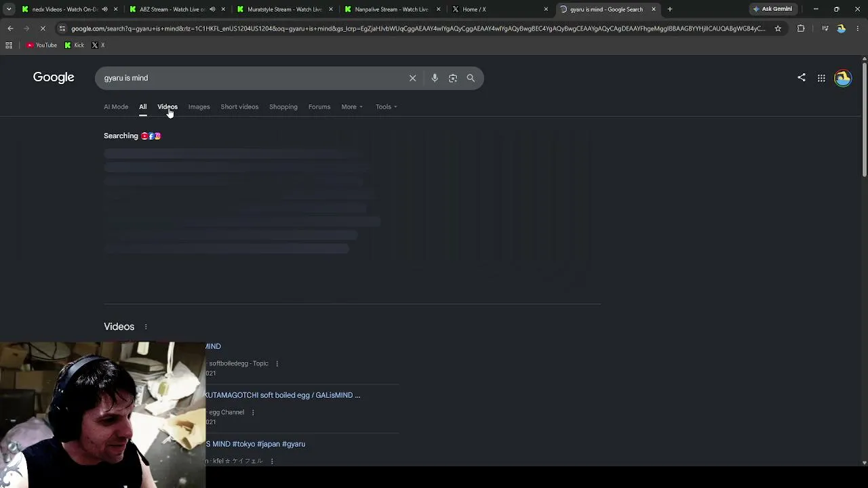Switch to Muratstyle Stream browser tab
868x488 pixels.
tap(285, 9)
